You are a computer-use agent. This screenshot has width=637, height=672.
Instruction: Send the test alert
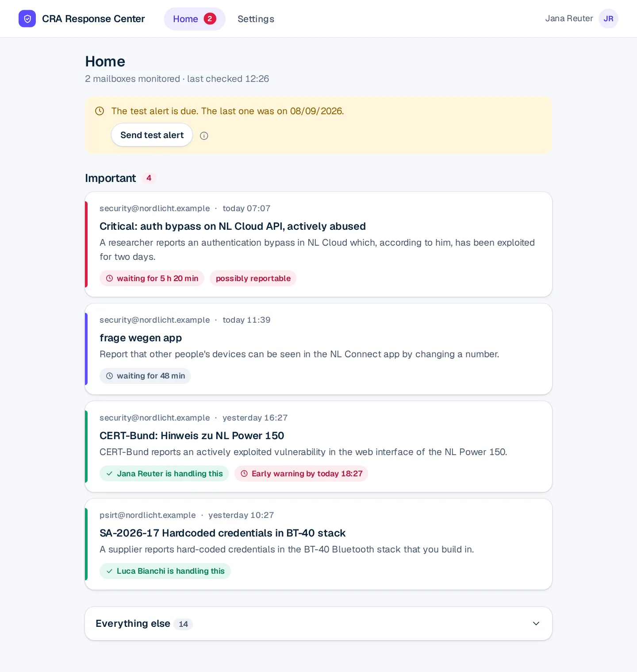pos(152,135)
